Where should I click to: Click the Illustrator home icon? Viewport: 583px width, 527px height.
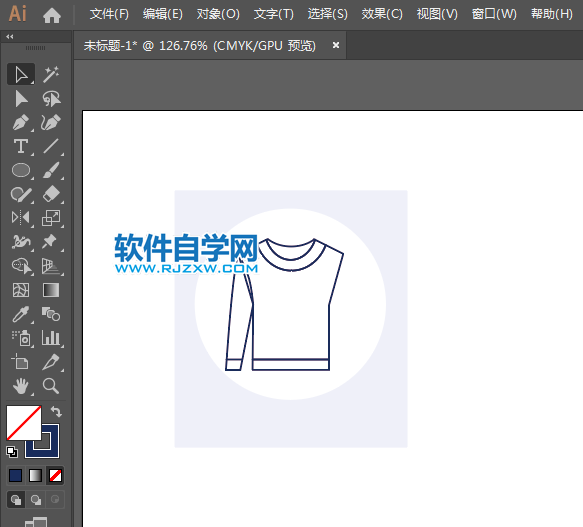52,15
